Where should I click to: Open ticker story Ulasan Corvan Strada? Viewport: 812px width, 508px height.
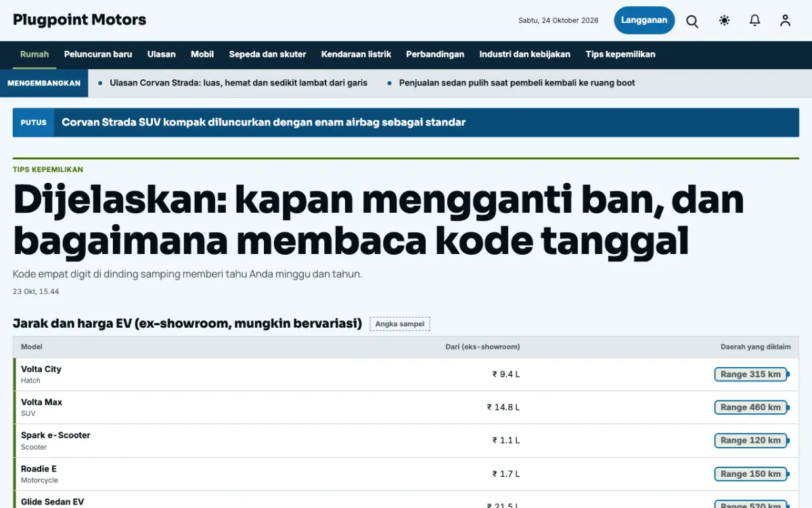coord(238,83)
